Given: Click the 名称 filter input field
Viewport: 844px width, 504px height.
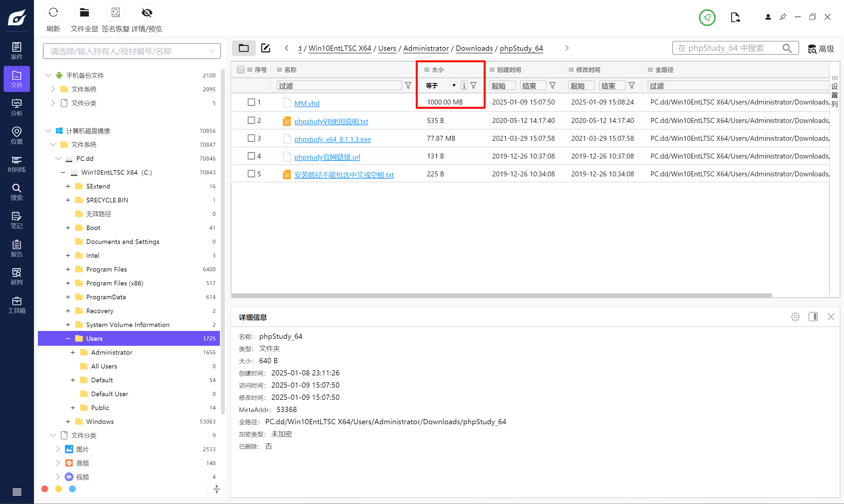Looking at the screenshot, I should 339,86.
